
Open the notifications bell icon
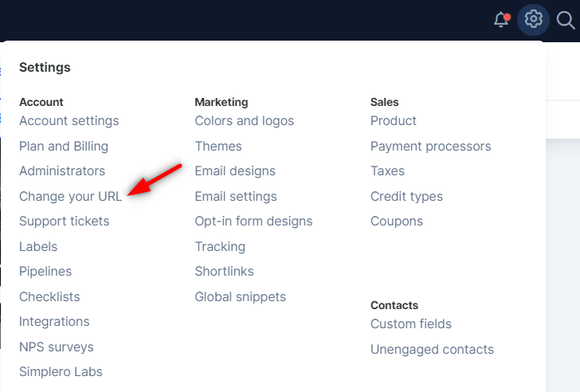(502, 20)
